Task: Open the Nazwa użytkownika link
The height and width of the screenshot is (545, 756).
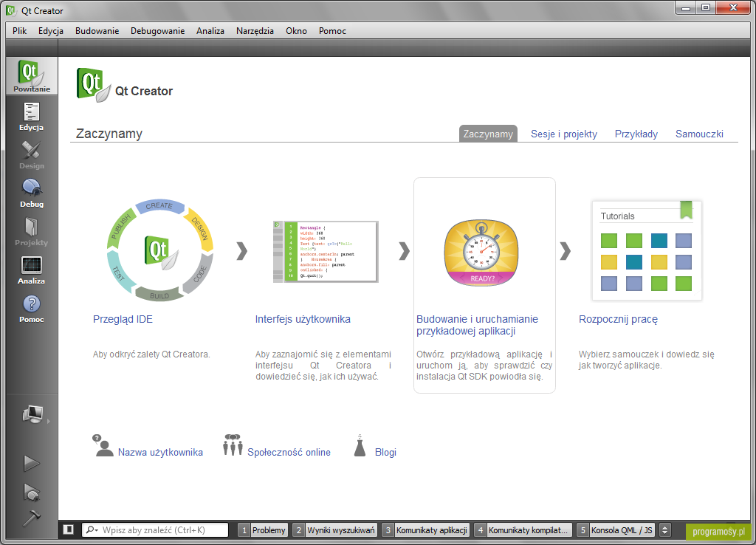Action: [x=160, y=453]
